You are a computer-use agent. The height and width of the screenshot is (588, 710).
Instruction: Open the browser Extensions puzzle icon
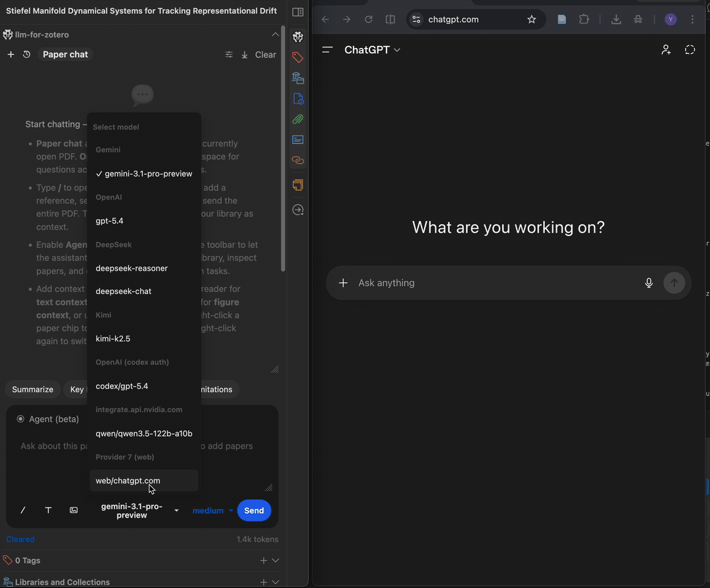coord(584,20)
